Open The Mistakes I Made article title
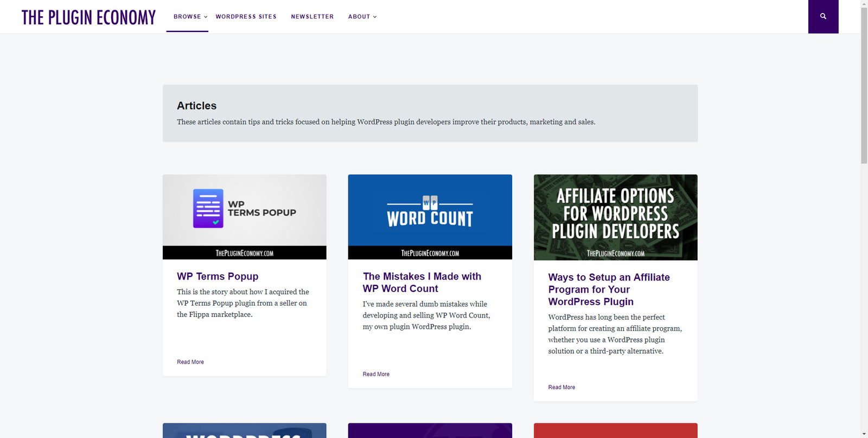Screen dimensions: 868x438 (422, 282)
